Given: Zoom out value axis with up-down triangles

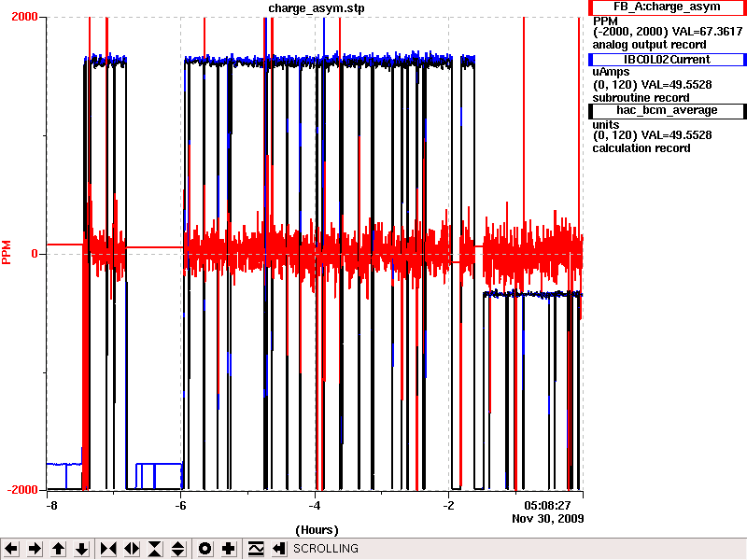Looking at the screenshot, I should tap(178, 549).
